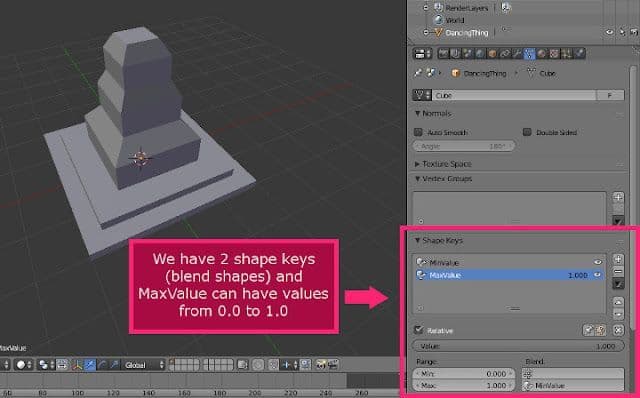Open the Render properties tab
Viewport: 640px width, 398px height.
point(444,53)
